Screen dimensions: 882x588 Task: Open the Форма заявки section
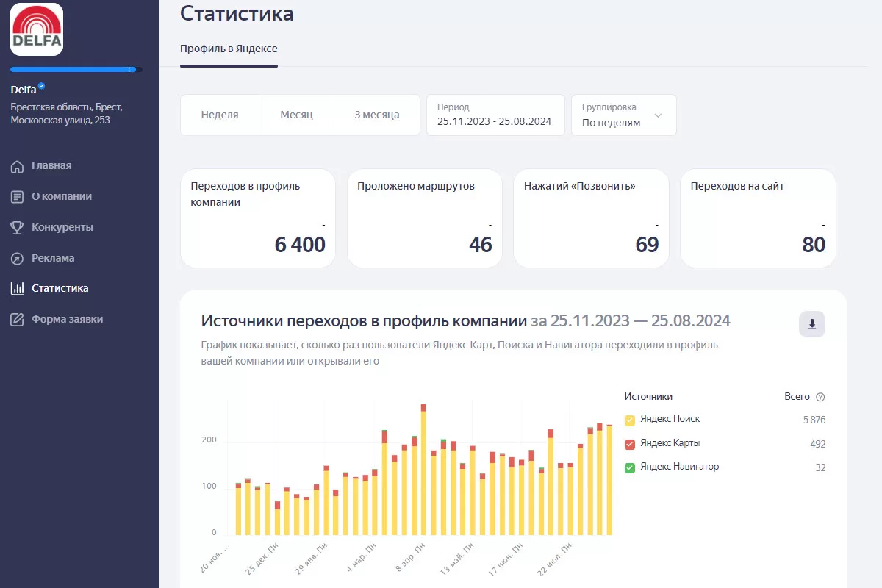click(x=68, y=320)
